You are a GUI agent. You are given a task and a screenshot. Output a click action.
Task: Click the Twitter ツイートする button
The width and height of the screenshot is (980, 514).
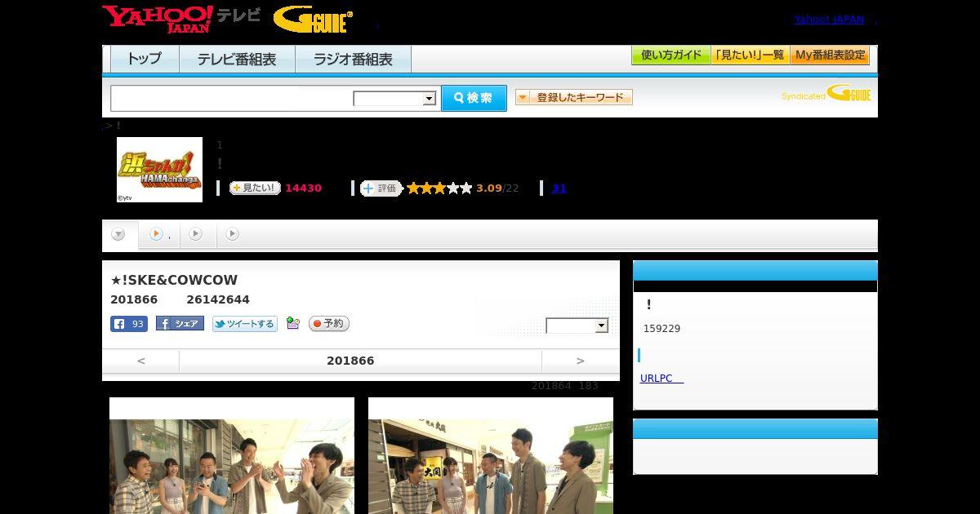(245, 324)
